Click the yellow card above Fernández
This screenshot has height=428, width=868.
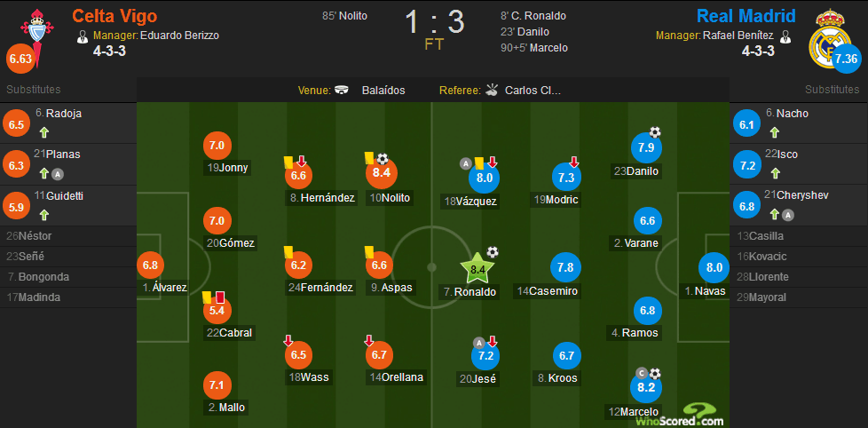click(288, 252)
